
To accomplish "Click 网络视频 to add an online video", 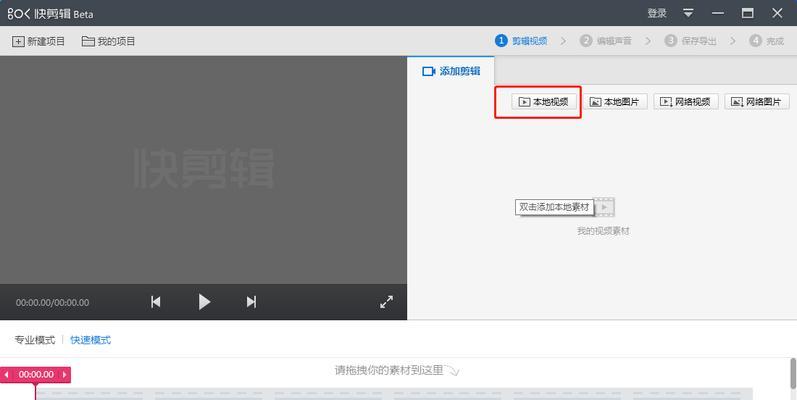I will pos(686,102).
